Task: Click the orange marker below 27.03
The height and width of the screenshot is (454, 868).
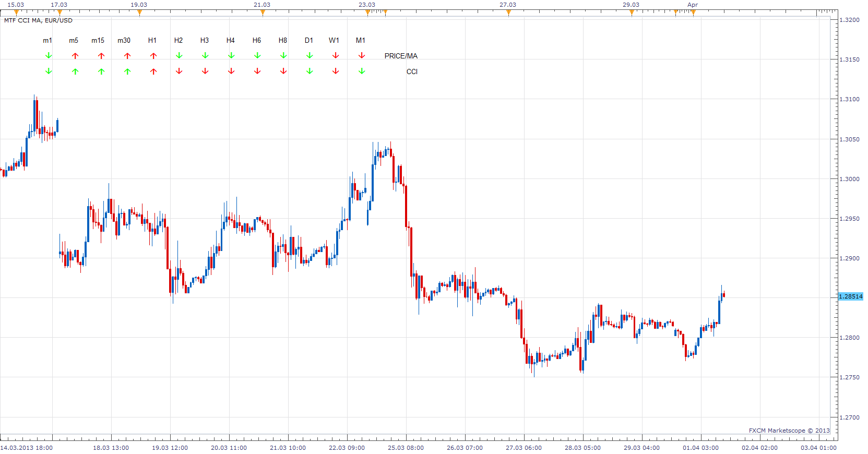Action: 508,13
